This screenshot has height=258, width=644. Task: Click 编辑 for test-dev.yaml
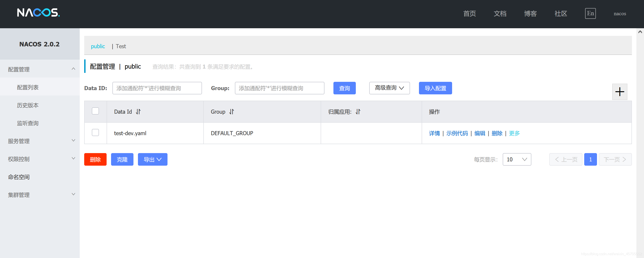click(x=479, y=133)
